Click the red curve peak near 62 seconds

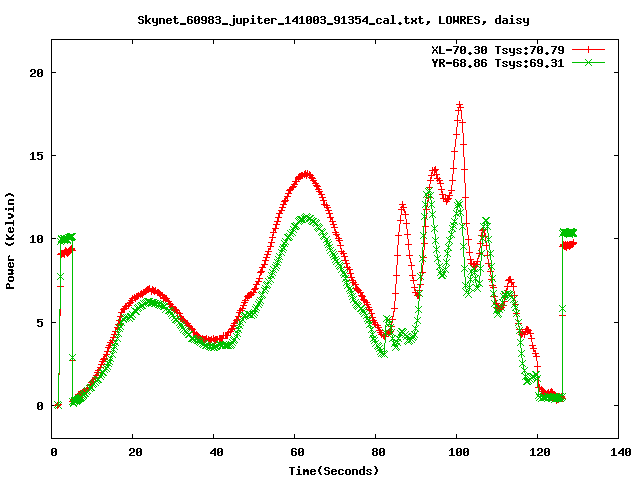tap(306, 174)
